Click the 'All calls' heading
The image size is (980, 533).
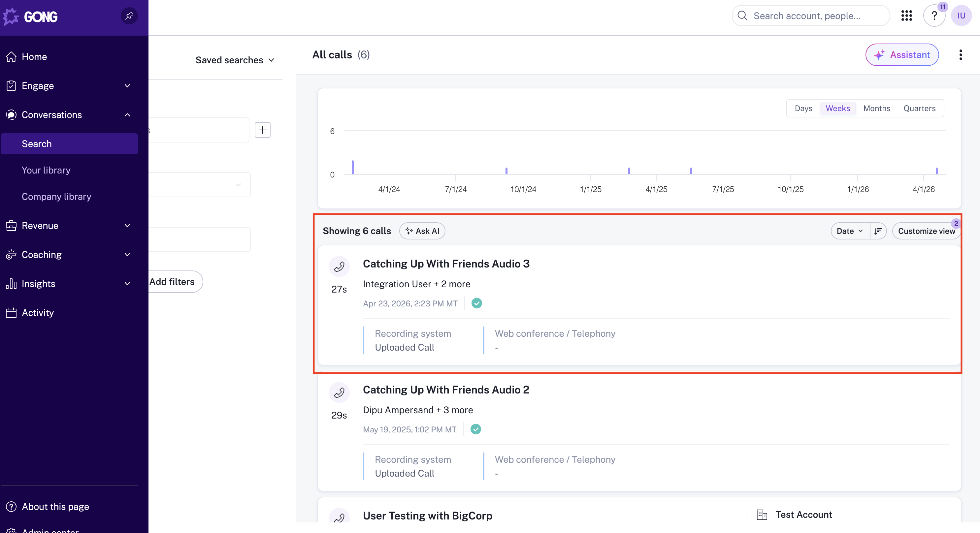point(332,55)
